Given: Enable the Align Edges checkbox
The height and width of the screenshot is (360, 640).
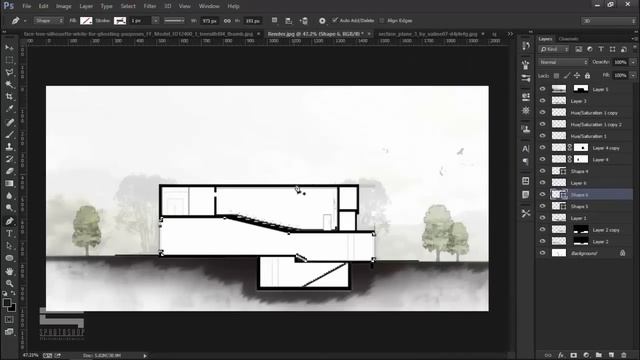Looking at the screenshot, I should (382, 20).
